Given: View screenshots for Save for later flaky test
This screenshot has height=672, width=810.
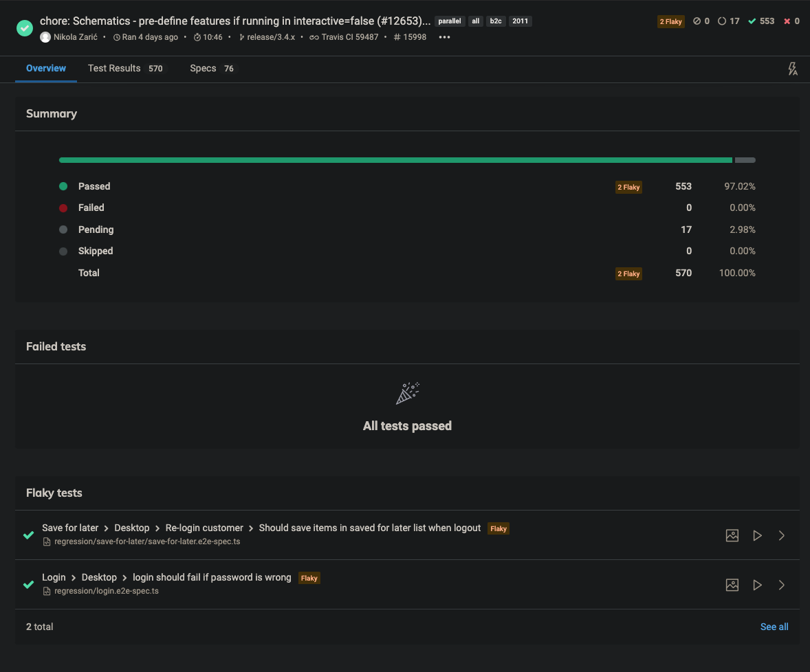Looking at the screenshot, I should point(732,536).
